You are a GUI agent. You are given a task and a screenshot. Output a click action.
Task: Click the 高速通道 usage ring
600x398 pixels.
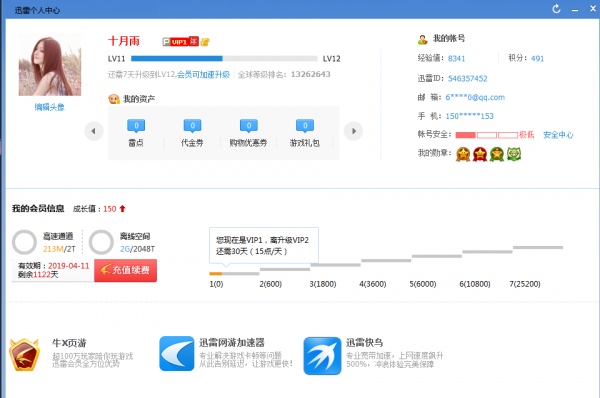pyautogui.click(x=24, y=242)
